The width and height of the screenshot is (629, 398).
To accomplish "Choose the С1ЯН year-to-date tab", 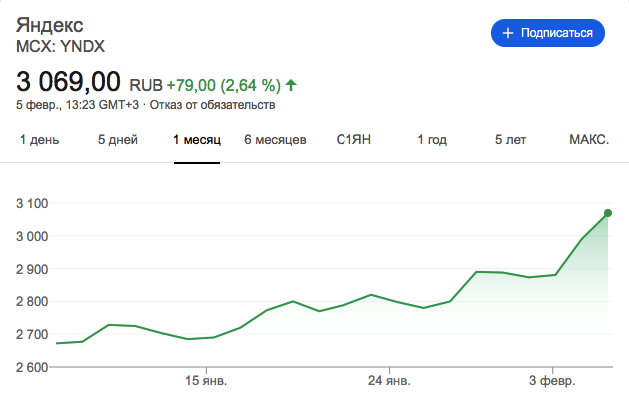I will click(353, 140).
